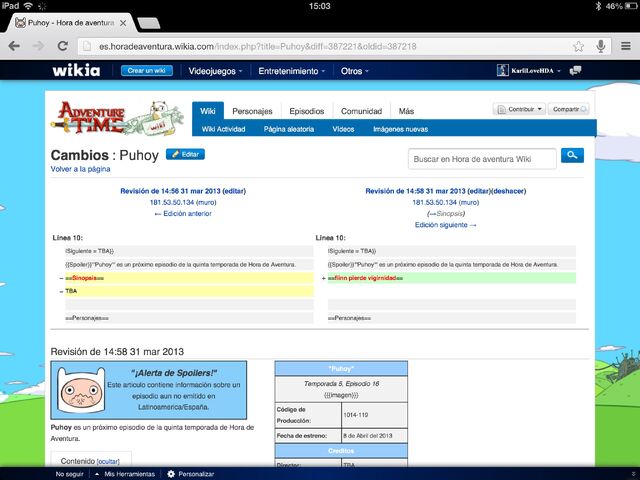Click the blue Editar button
This screenshot has width=640, height=480.
[x=185, y=154]
